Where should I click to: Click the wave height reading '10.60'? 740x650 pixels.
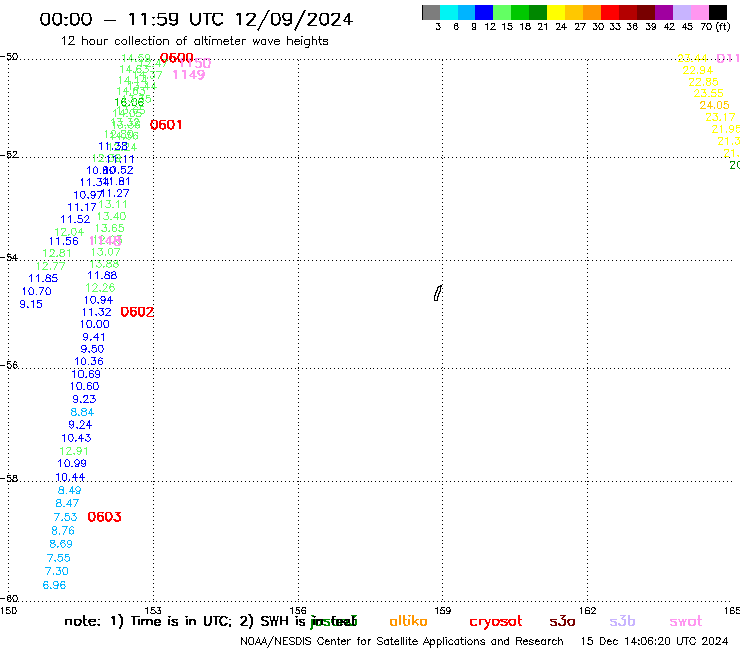(x=84, y=386)
